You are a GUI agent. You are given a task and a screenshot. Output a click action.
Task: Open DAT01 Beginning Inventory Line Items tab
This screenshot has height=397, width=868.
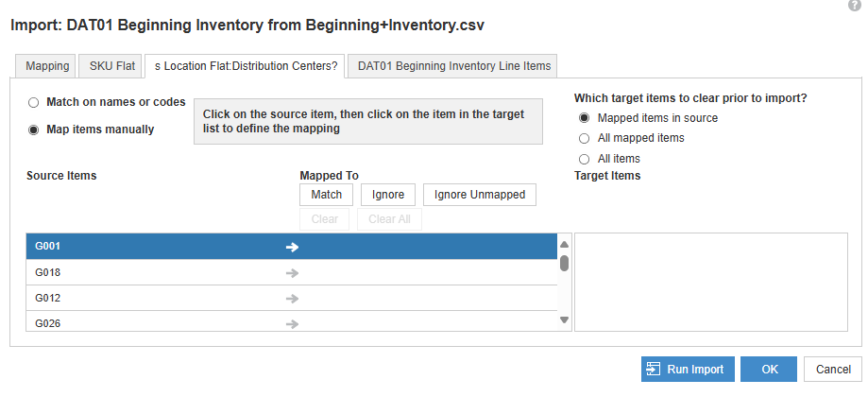454,66
